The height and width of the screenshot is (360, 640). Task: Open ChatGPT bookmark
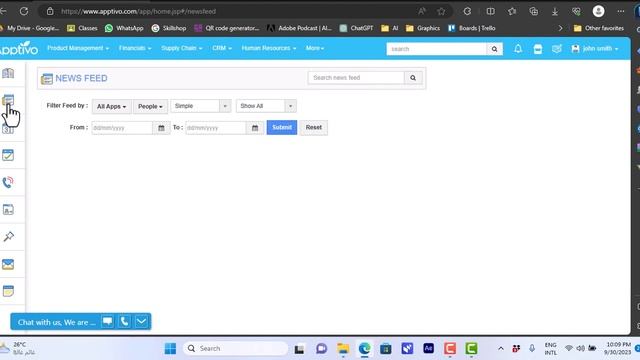[357, 28]
